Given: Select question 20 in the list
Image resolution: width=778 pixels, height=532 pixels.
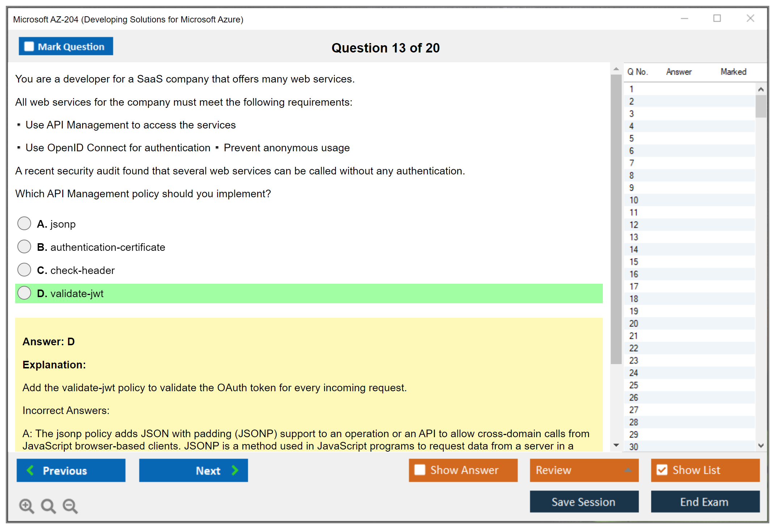Looking at the screenshot, I should 634,323.
